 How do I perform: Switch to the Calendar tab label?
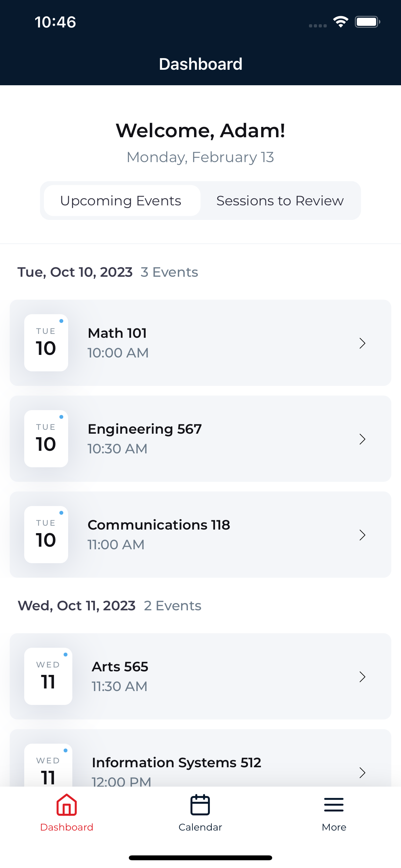200,827
